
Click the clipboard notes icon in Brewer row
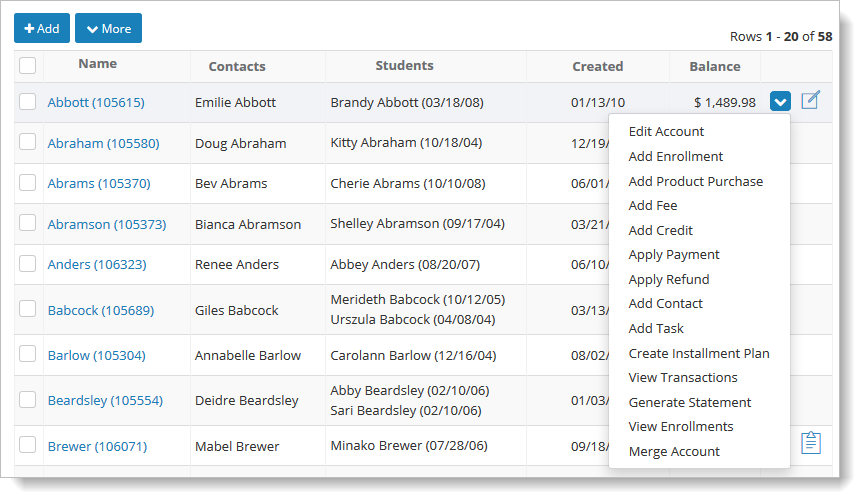(x=810, y=443)
